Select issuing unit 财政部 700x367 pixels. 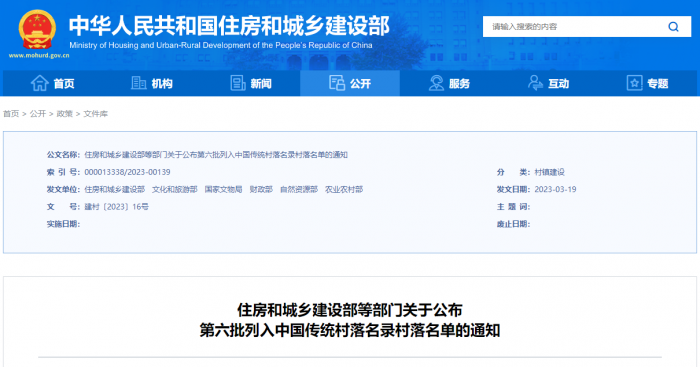261,189
